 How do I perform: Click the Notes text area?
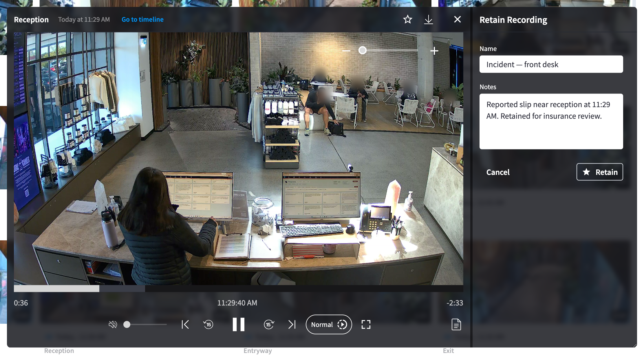coord(551,121)
